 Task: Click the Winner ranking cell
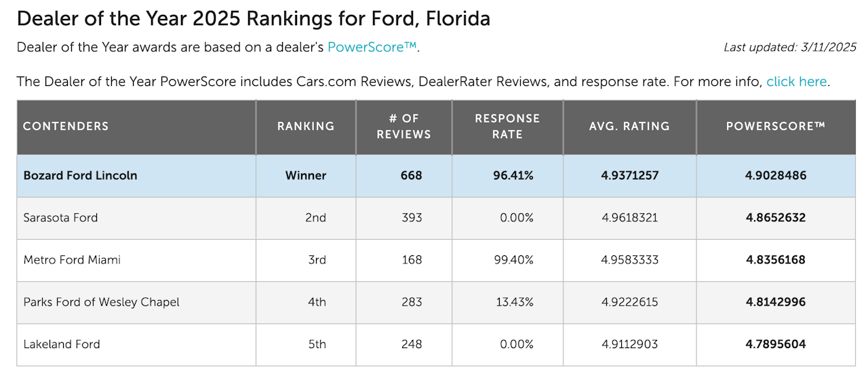pos(306,175)
